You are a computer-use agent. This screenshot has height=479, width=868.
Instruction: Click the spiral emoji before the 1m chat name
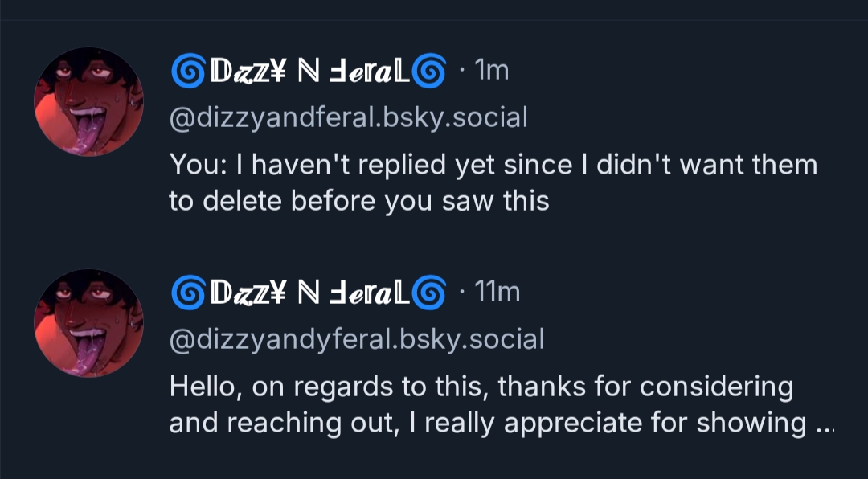188,72
